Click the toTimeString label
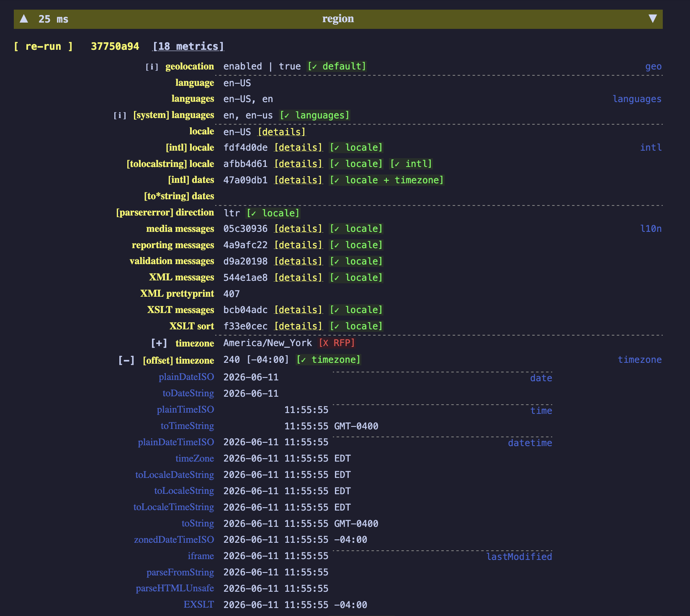Screen dimensions: 690x616 tap(187, 426)
